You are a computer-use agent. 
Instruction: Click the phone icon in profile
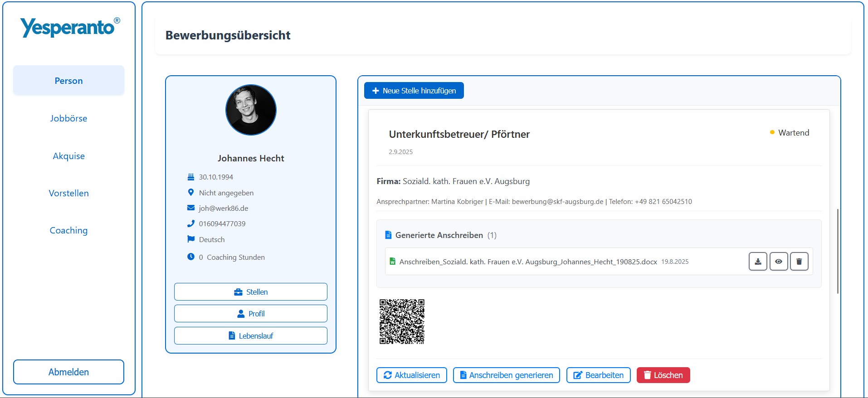click(x=191, y=223)
